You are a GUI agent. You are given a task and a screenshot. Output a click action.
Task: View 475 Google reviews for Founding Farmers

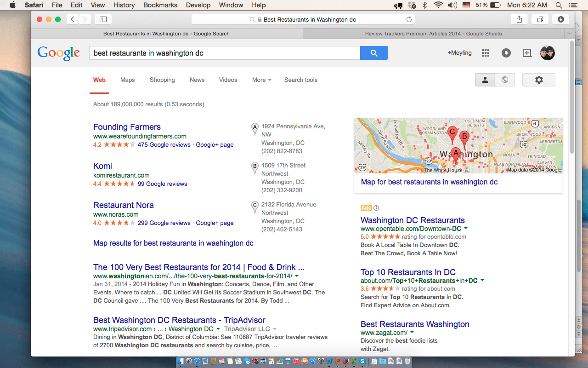(x=164, y=144)
